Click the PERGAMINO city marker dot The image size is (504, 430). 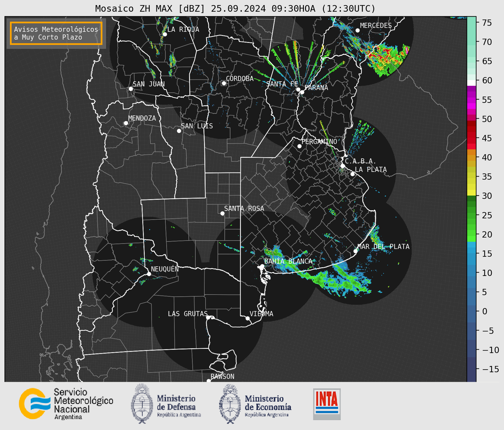tap(299, 146)
